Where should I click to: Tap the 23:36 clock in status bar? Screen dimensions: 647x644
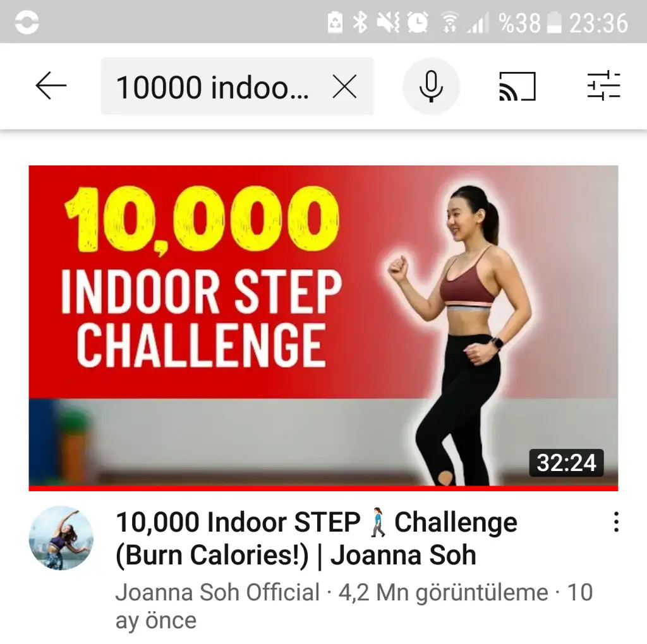(599, 23)
